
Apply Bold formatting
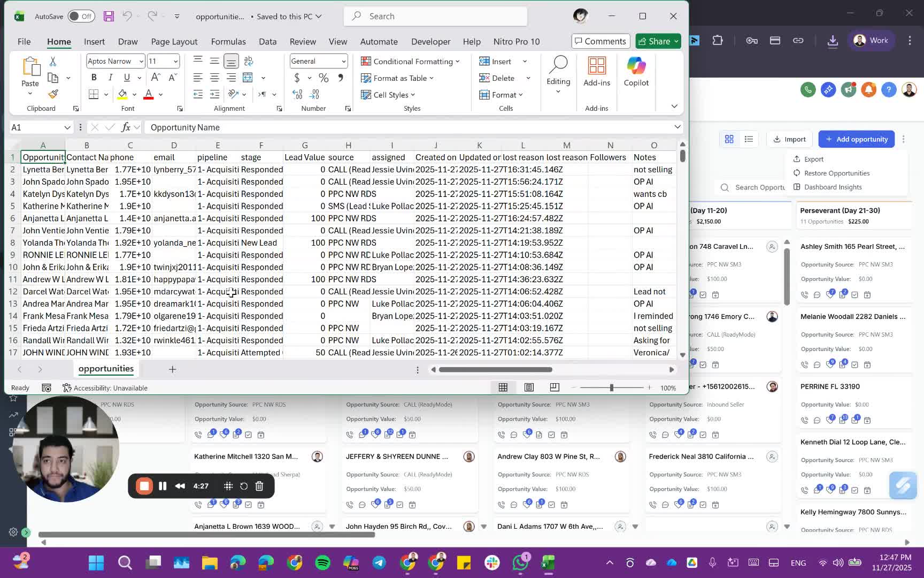point(94,78)
